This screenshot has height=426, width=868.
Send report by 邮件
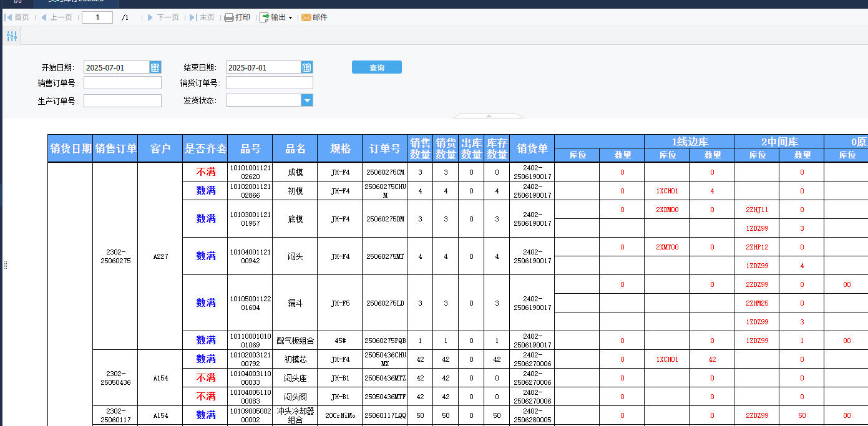tap(315, 17)
